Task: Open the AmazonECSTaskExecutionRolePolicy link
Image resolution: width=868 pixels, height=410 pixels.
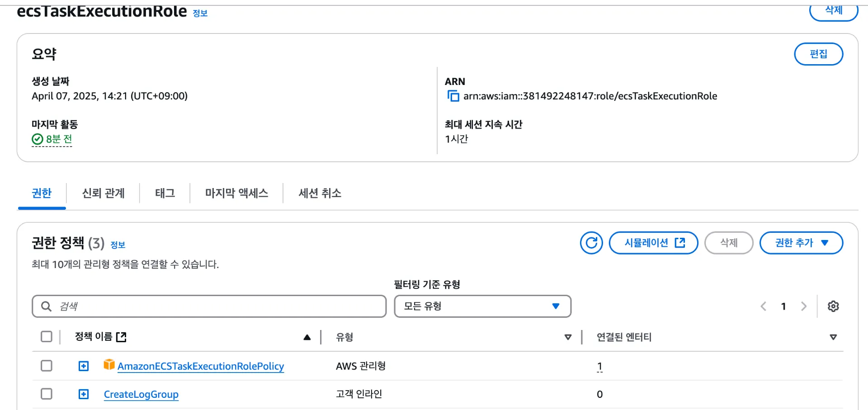Action: point(201,366)
